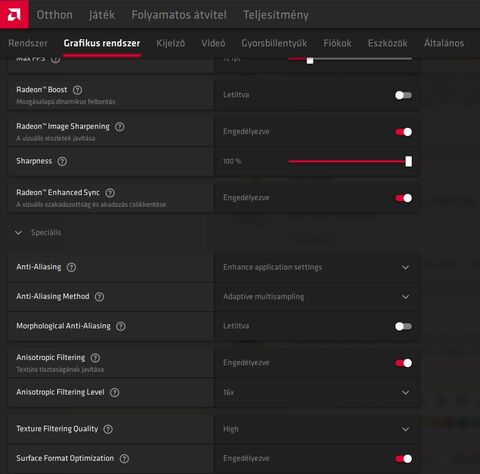The image size is (480, 474).
Task: Turn off Radeon Enhanced Sync
Action: [403, 198]
